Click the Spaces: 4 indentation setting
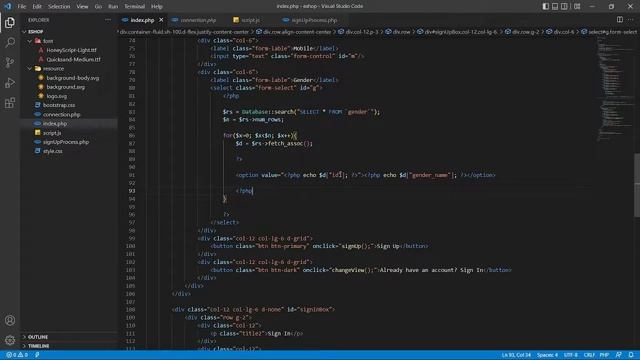 (x=547, y=355)
